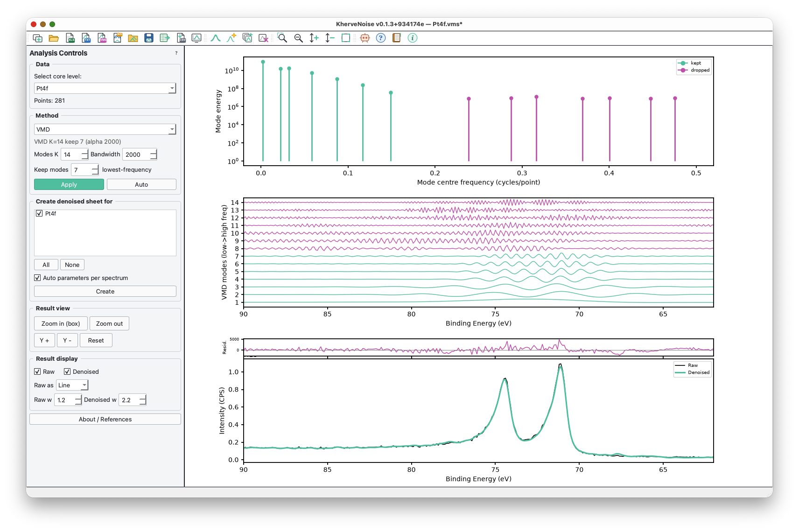Select the zoom-in magnifier tool
The image size is (799, 532).
coord(282,38)
